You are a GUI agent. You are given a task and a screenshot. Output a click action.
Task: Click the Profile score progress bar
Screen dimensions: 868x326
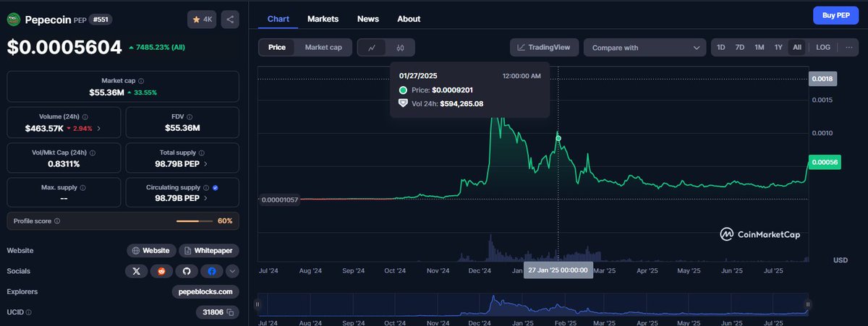(194, 220)
